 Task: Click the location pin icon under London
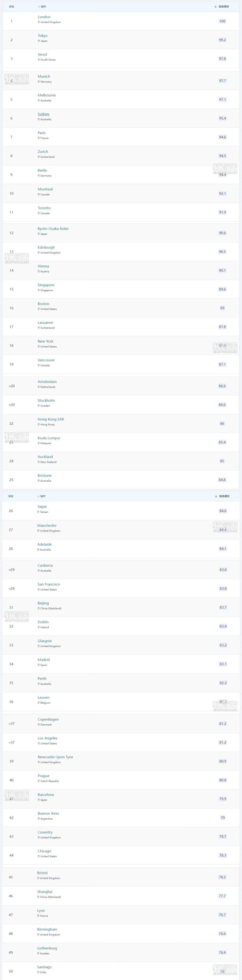tap(39, 22)
